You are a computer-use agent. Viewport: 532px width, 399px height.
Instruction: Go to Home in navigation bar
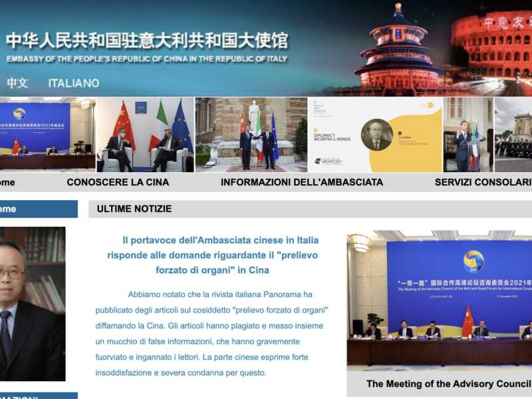coord(7,182)
